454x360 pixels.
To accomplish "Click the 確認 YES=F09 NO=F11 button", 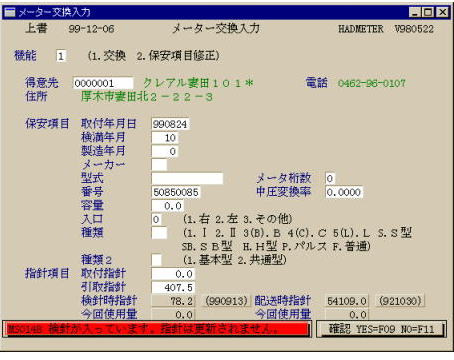I will [381, 329].
